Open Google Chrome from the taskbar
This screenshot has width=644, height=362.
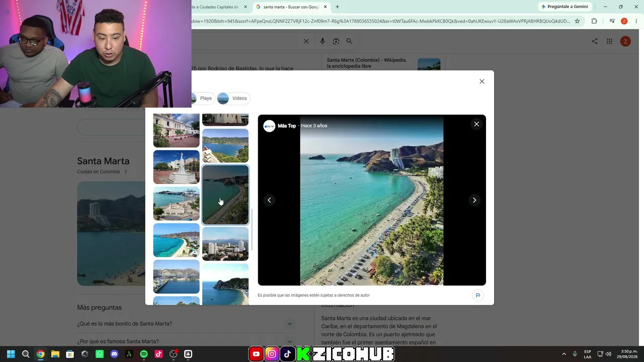[x=40, y=354]
